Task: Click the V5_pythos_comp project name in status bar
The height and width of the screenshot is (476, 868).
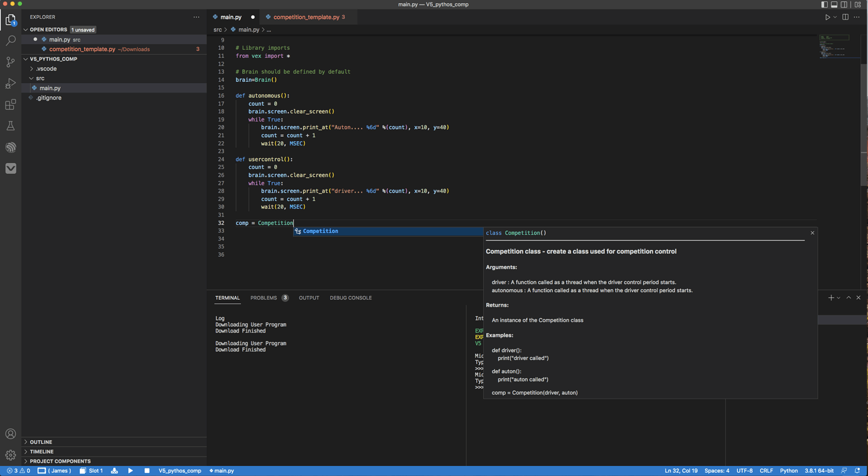Action: tap(180, 471)
